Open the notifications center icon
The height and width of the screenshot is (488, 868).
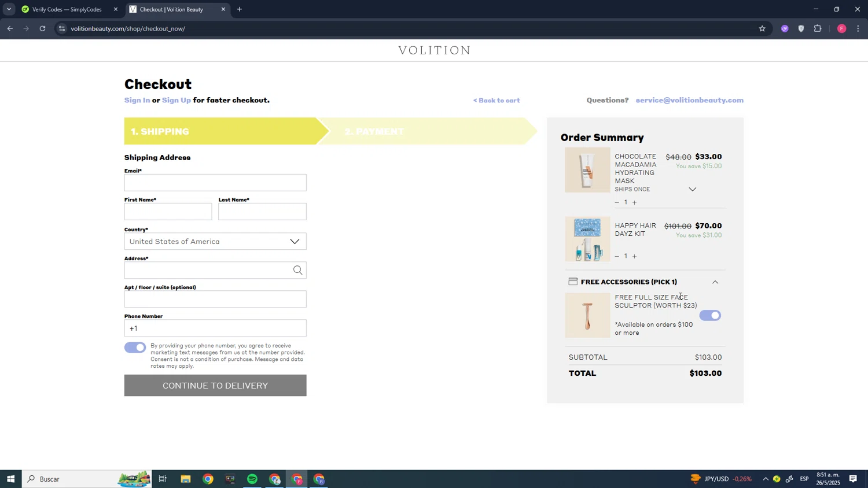click(x=854, y=479)
